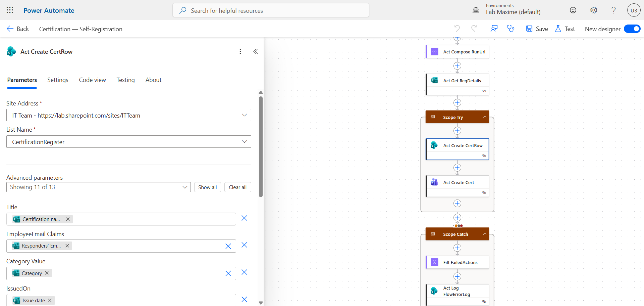Image resolution: width=644 pixels, height=306 pixels.
Task: Add a step below Act Create CertRow
Action: pos(457,168)
